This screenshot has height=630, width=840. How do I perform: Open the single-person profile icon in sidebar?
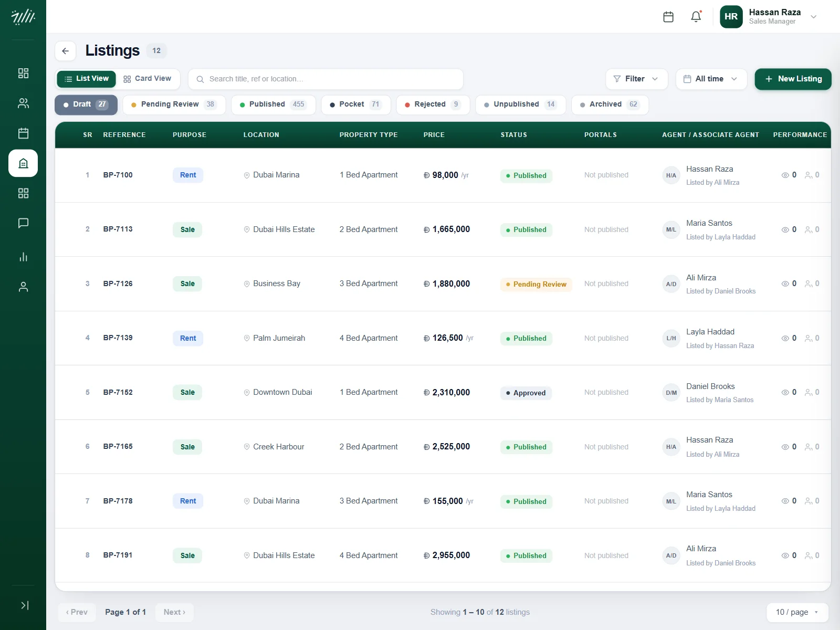coord(23,287)
